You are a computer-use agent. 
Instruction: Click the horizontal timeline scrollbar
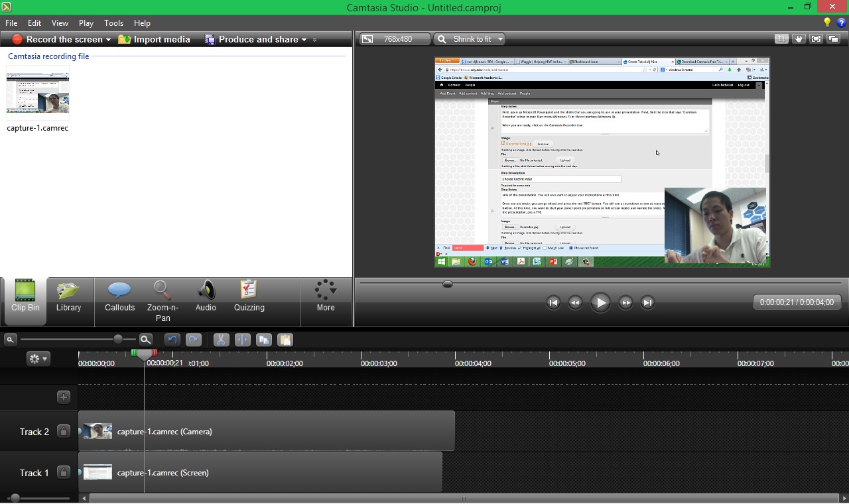click(464, 498)
